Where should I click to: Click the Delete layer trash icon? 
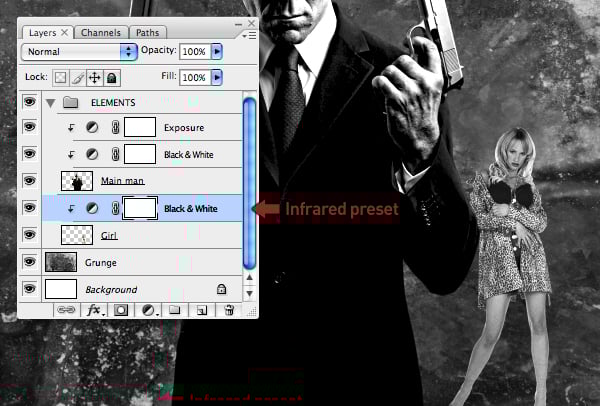(x=229, y=310)
